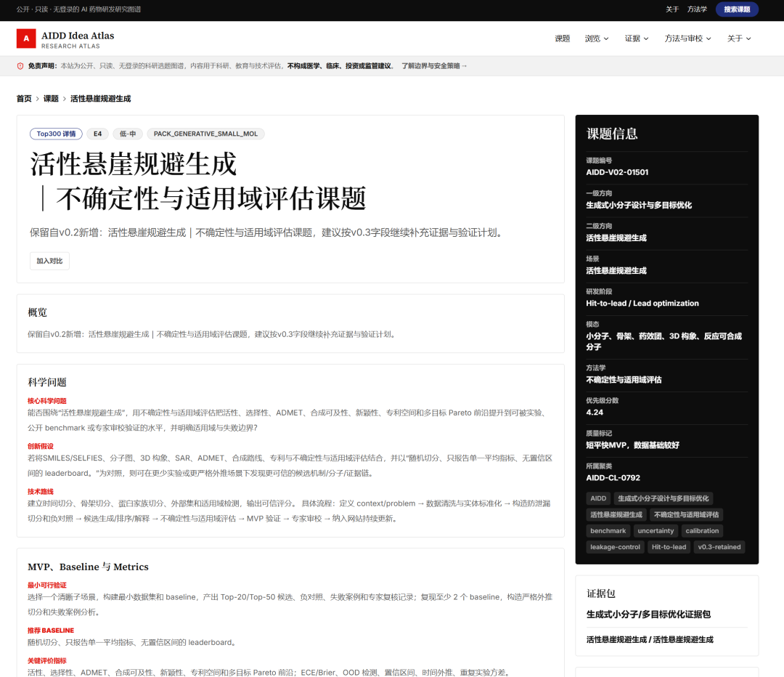Click the disclaimer shield warning icon
Image resolution: width=784 pixels, height=677 pixels.
20,66
